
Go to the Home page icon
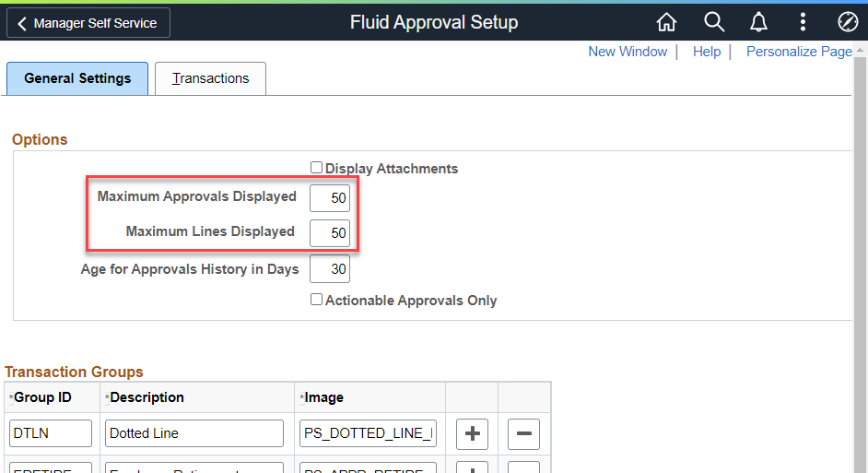(x=666, y=22)
